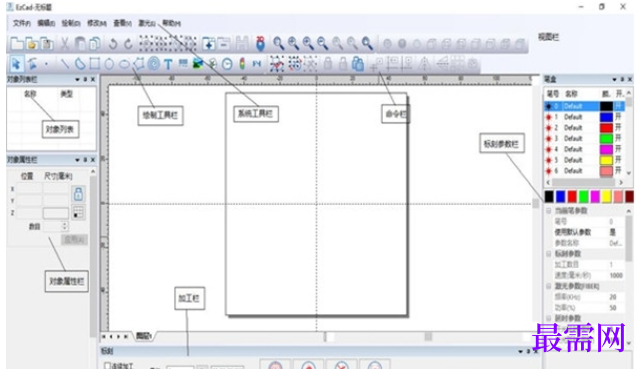Collapse the 延时参数 section

tap(549, 318)
